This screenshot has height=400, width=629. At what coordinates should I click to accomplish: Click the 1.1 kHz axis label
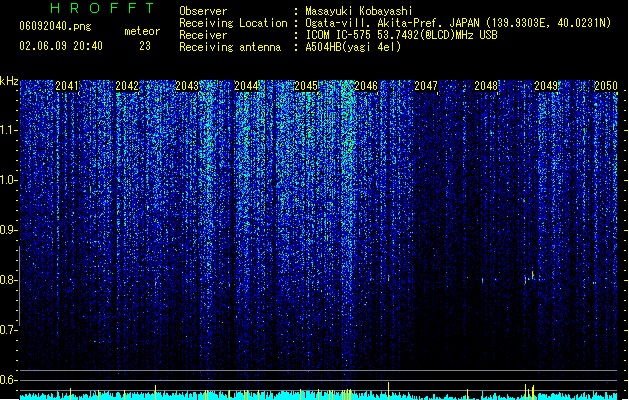tap(9, 130)
